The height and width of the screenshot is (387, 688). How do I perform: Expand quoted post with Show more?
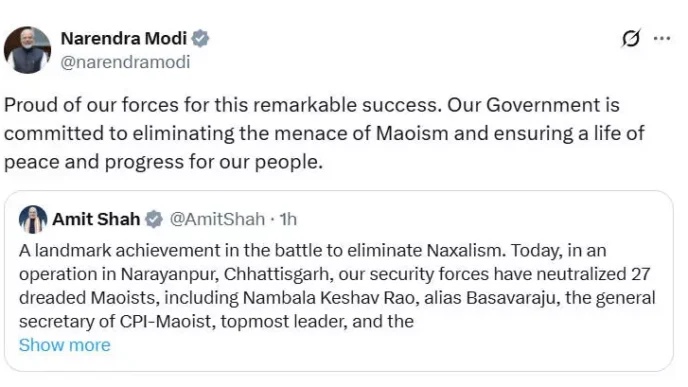point(64,345)
